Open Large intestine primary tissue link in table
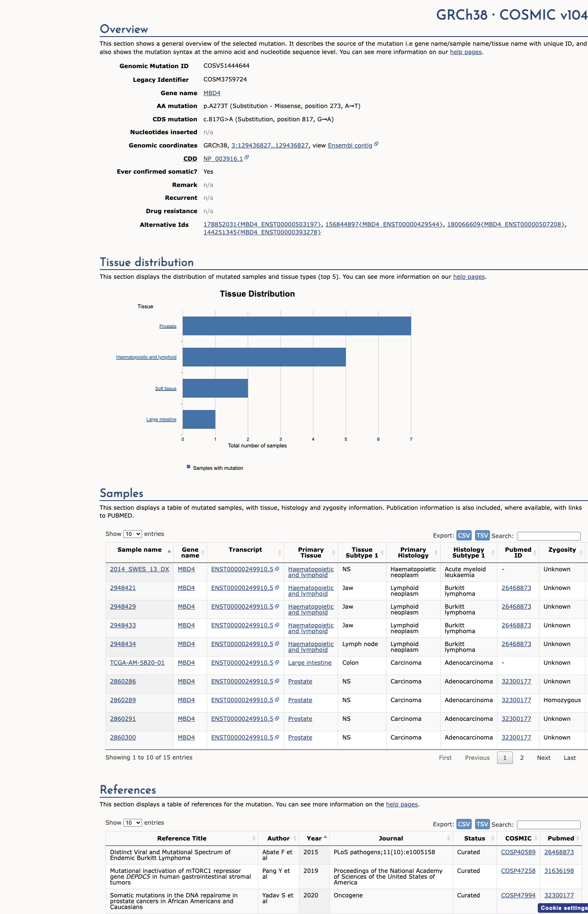The height and width of the screenshot is (914, 588). pyautogui.click(x=310, y=663)
